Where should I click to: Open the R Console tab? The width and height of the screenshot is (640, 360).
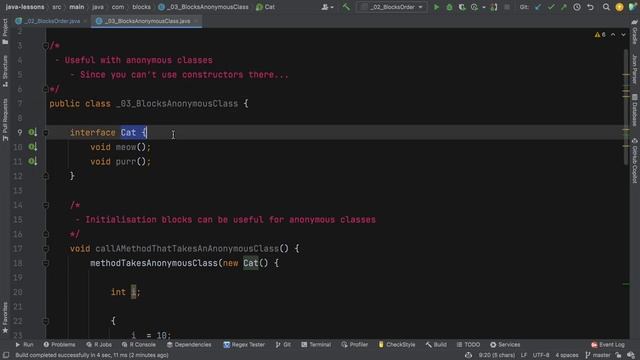[138, 345]
